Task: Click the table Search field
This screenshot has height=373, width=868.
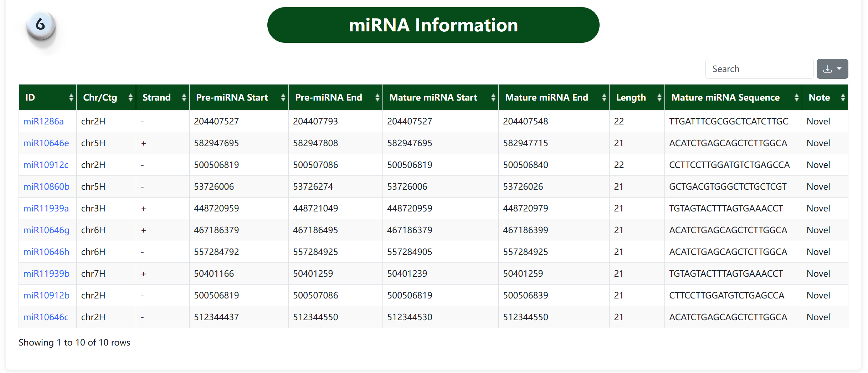Action: 759,69
